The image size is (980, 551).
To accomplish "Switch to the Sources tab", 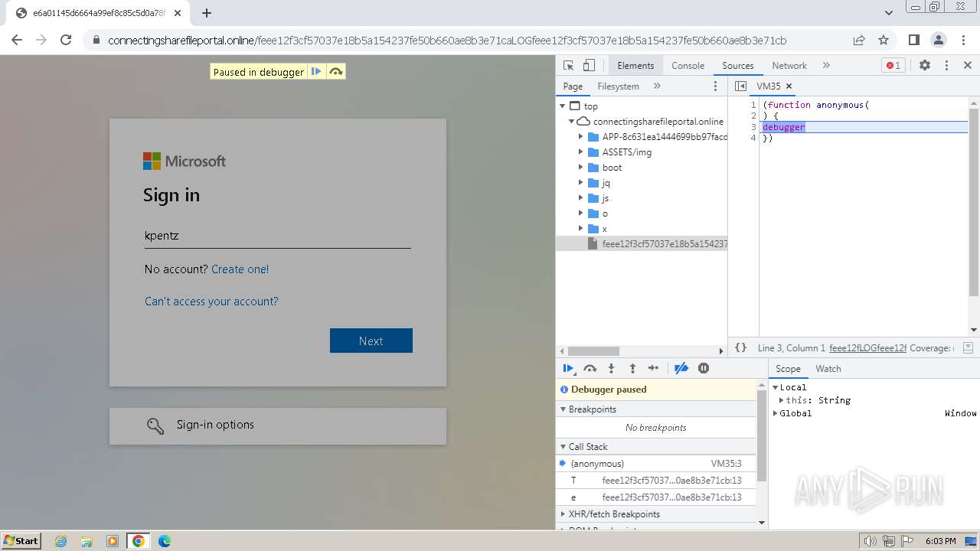I will click(x=737, y=65).
